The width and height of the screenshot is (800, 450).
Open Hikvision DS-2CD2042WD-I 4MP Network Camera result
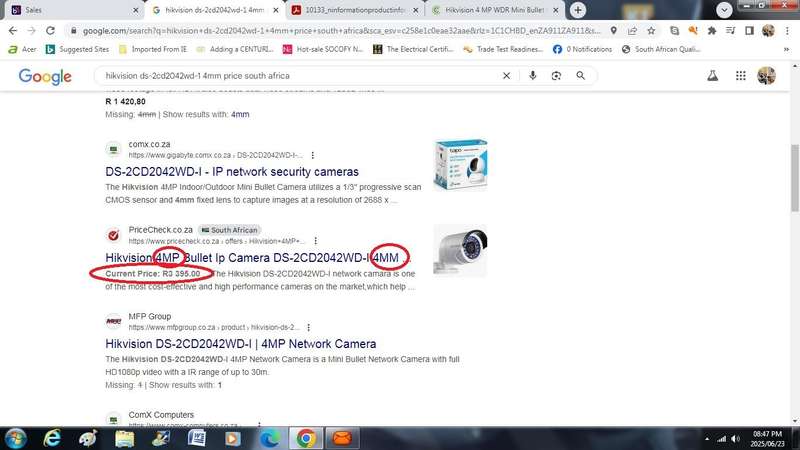[x=241, y=344]
